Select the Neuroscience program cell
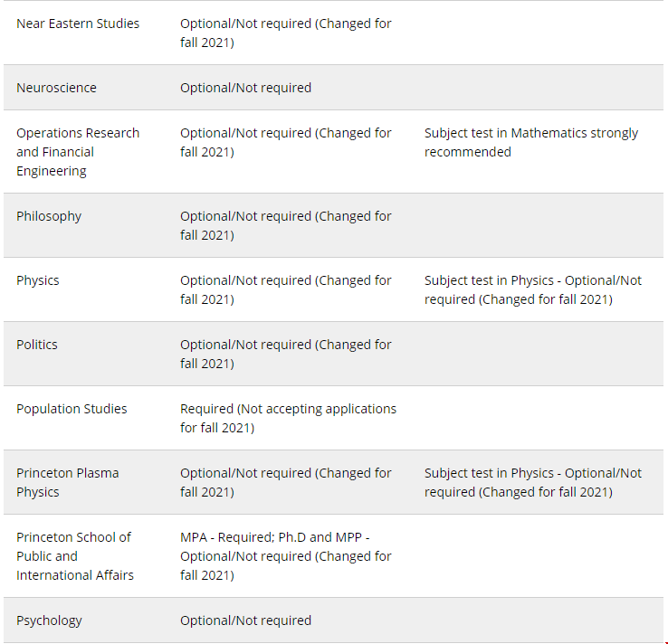Screen dimensions: 668x644 pos(56,88)
